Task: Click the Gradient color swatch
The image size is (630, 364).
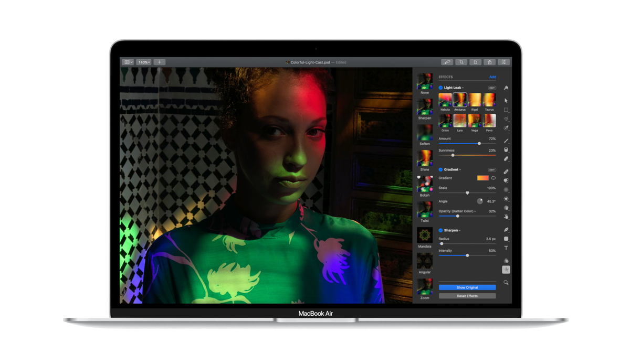Action: 484,178
